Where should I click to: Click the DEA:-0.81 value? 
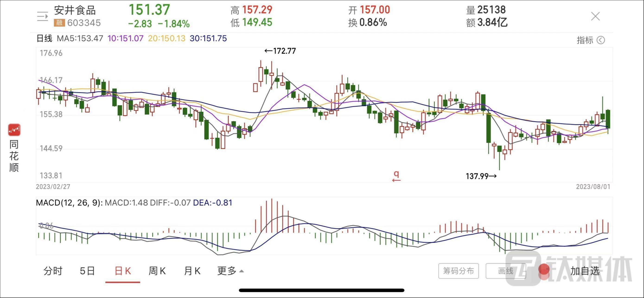tap(213, 202)
